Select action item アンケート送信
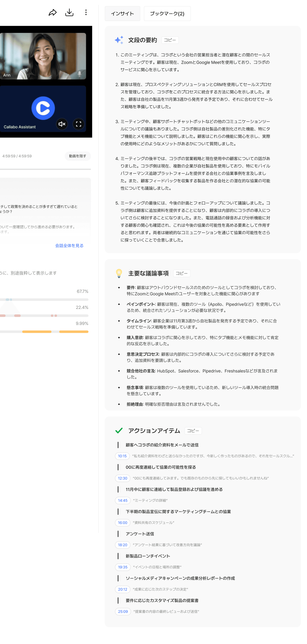 pyautogui.click(x=140, y=534)
